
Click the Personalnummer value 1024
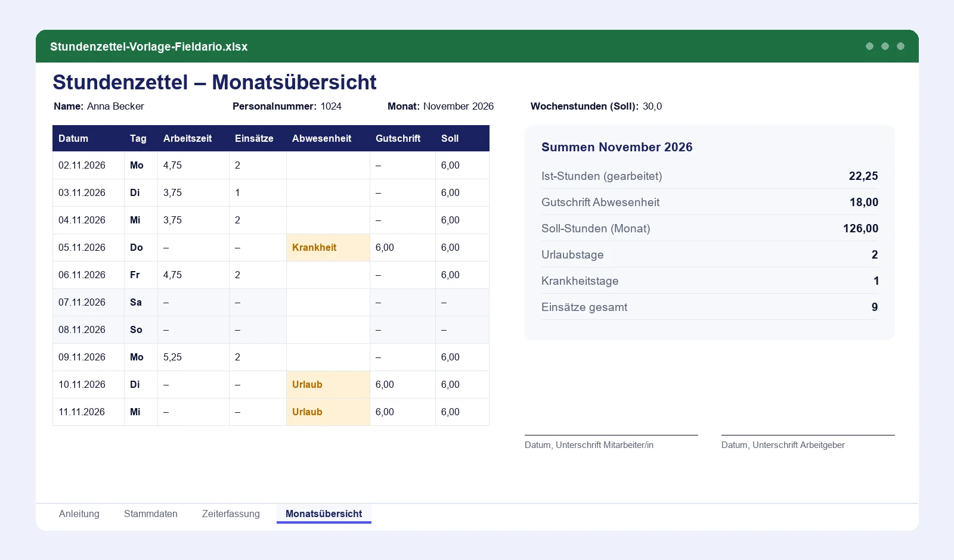pos(331,106)
